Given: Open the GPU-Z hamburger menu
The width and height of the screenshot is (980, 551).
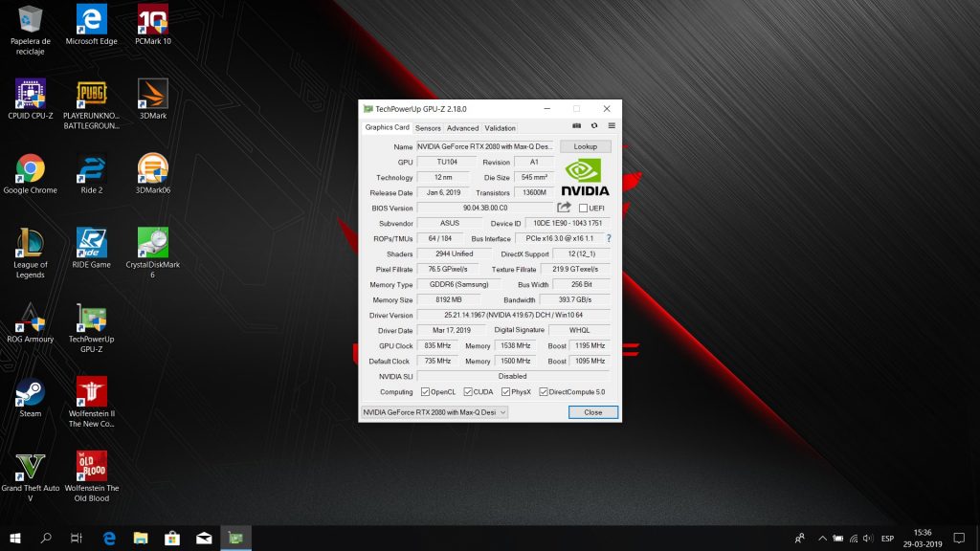Looking at the screenshot, I should click(x=612, y=125).
